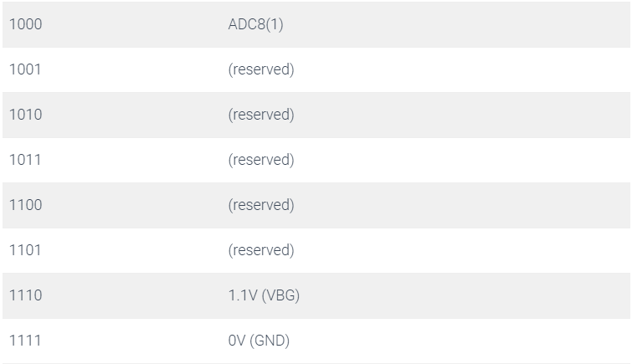Select (reserved) text in row 1101
Image resolution: width=632 pixels, height=364 pixels.
pyautogui.click(x=261, y=250)
